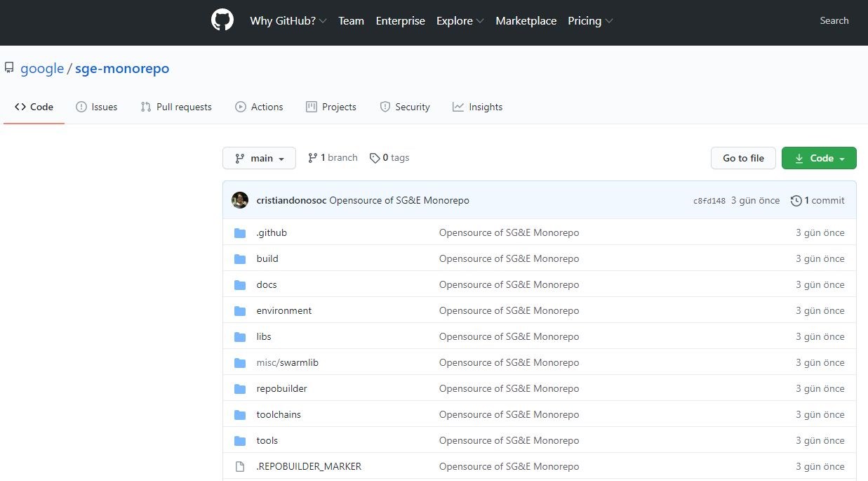Open the libs folder
The width and height of the screenshot is (868, 481).
(x=264, y=336)
